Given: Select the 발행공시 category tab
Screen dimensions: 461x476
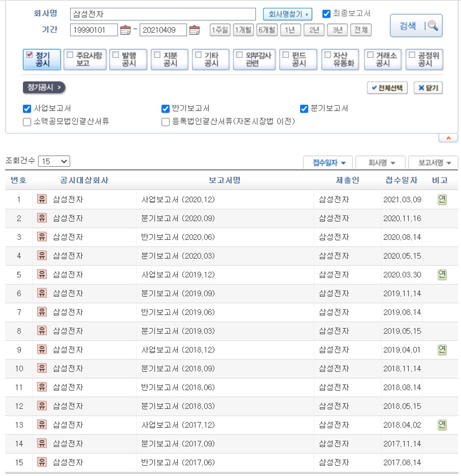Looking at the screenshot, I should (x=128, y=59).
